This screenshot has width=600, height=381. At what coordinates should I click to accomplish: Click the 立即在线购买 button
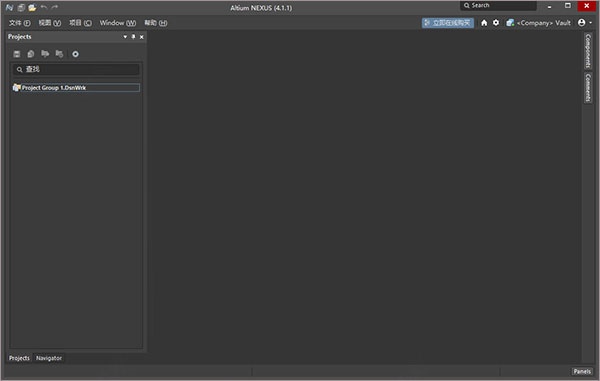pos(448,23)
